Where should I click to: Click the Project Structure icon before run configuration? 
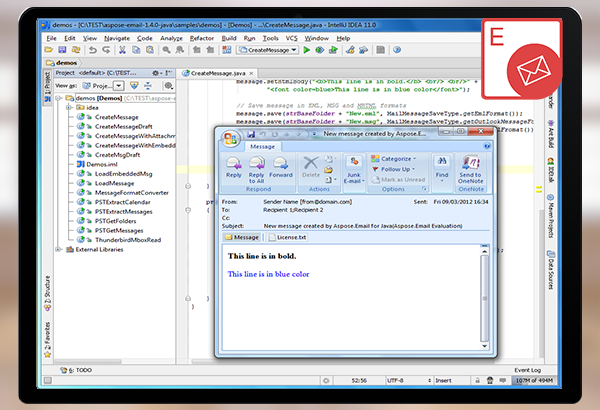click(227, 50)
